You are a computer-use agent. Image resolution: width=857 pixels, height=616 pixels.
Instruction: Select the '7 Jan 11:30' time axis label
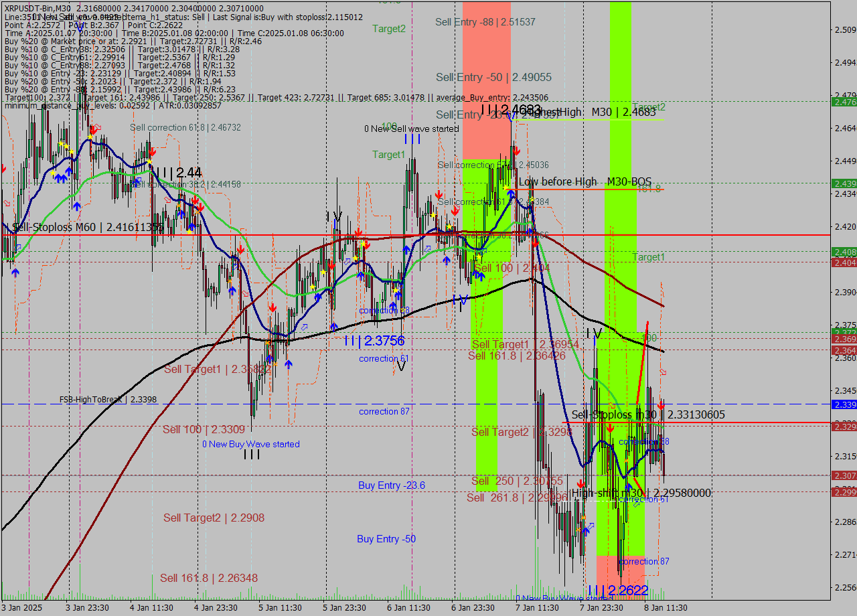(537, 608)
